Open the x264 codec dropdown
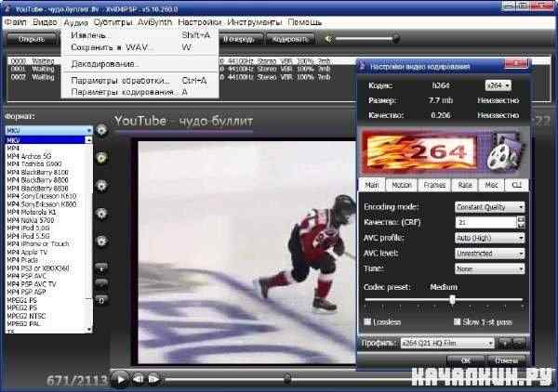 [498, 85]
